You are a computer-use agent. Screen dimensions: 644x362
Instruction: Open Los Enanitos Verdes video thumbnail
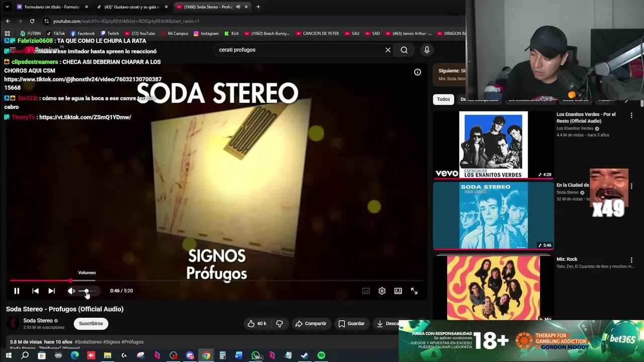click(x=493, y=145)
